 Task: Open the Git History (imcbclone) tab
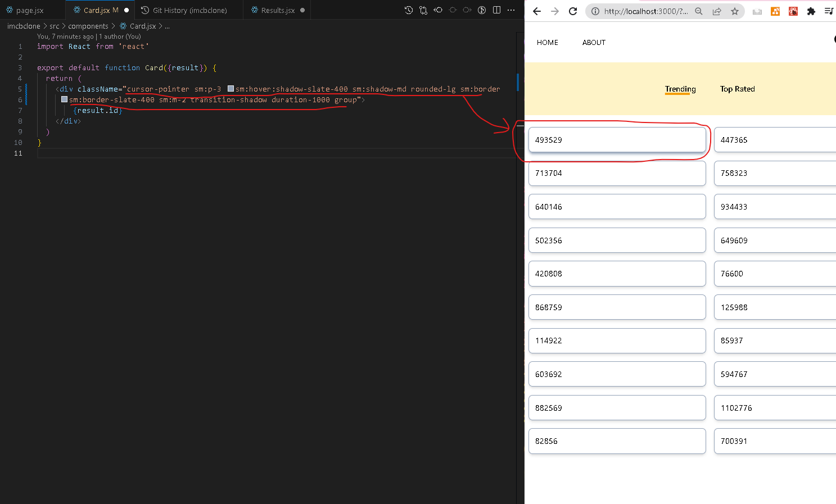click(x=190, y=10)
